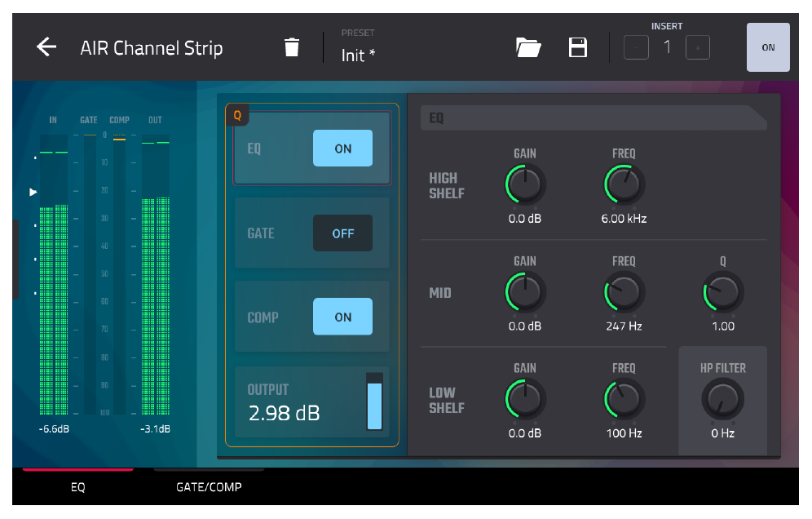Click the Low Shelf 0.0 dB gain value

525,433
